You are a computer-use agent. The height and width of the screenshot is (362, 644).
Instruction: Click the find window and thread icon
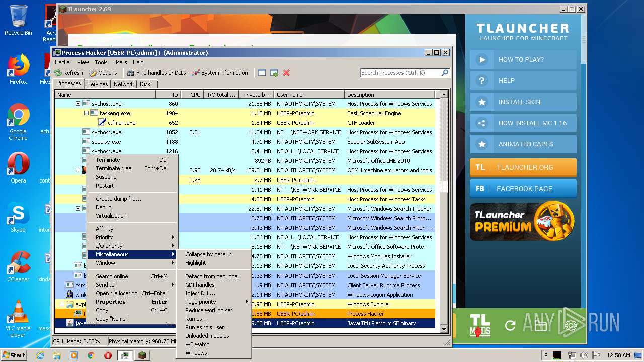coord(274,73)
